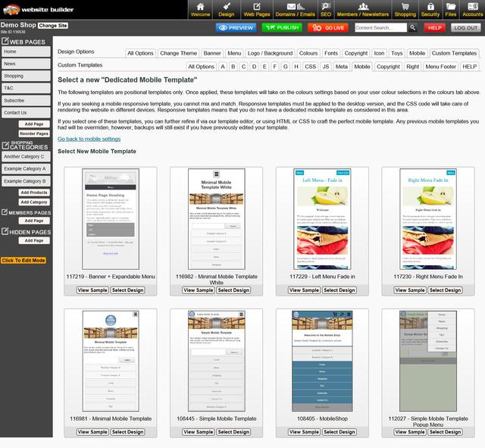Click the Hidden Pages edit icon

pyautogui.click(x=5, y=231)
